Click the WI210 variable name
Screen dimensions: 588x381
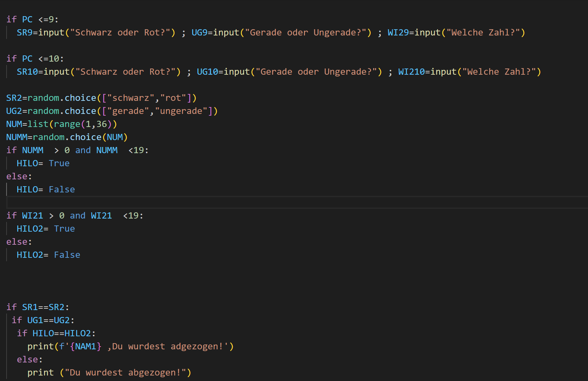point(411,72)
